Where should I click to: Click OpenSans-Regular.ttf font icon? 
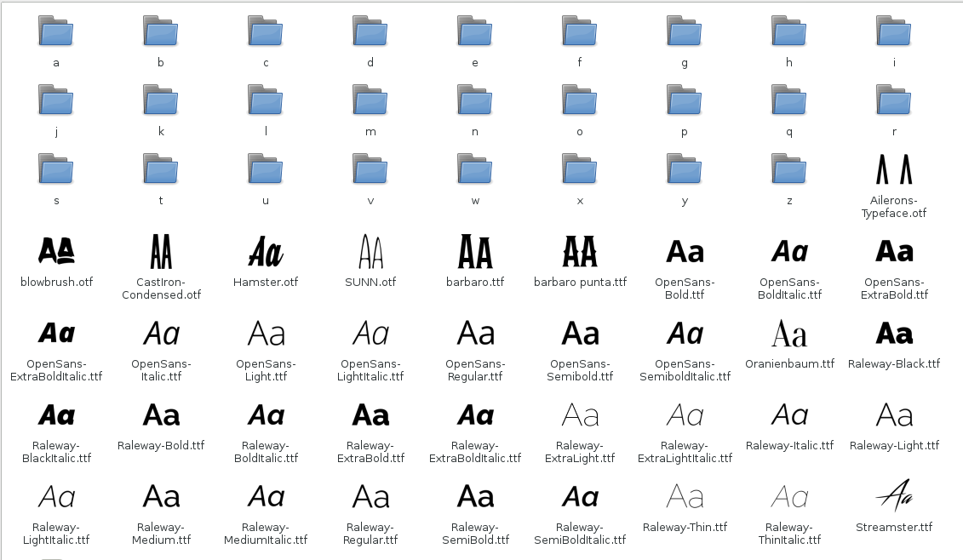click(x=475, y=334)
